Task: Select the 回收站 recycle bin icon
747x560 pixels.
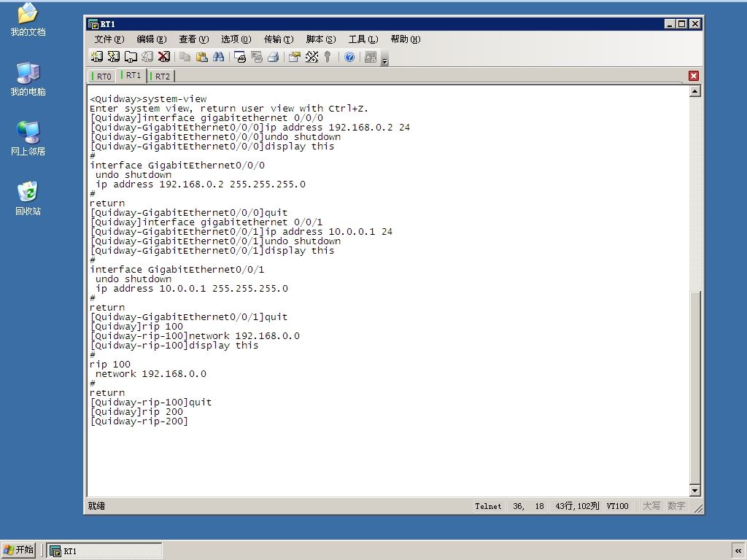Action: tap(28, 198)
